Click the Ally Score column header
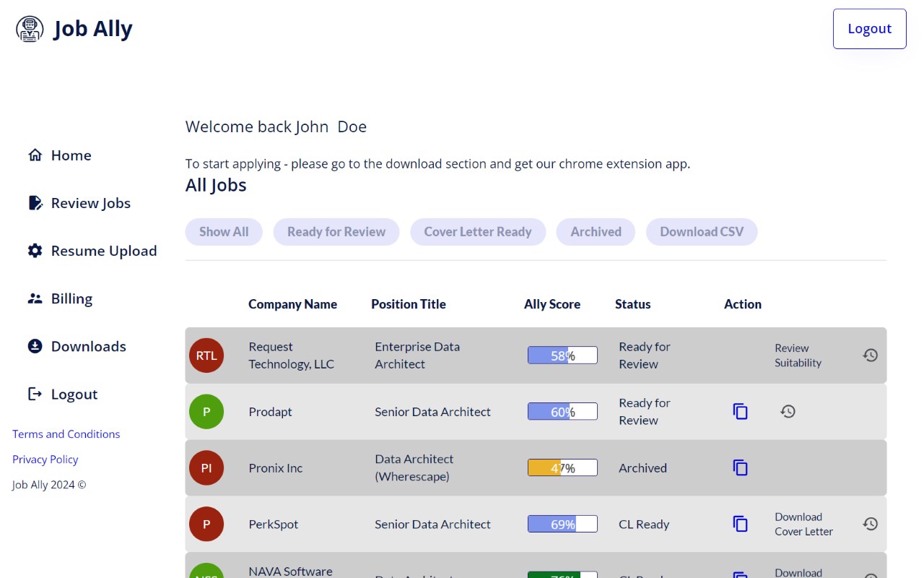924x578 pixels. pos(552,304)
